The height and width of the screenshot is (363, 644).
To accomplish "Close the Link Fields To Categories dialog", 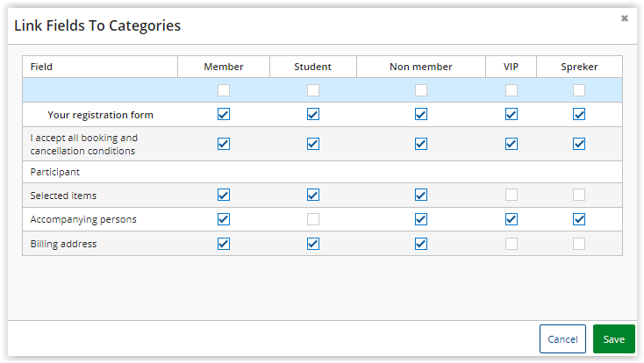I will (x=625, y=18).
